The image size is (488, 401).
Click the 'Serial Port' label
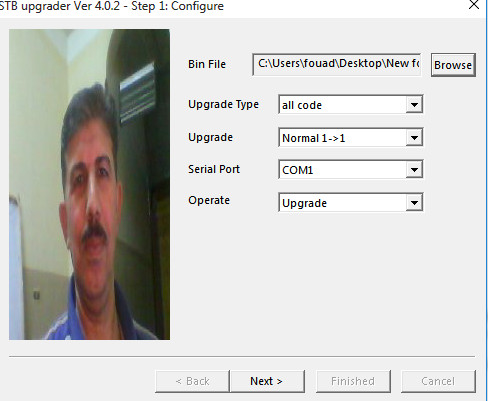coord(214,169)
